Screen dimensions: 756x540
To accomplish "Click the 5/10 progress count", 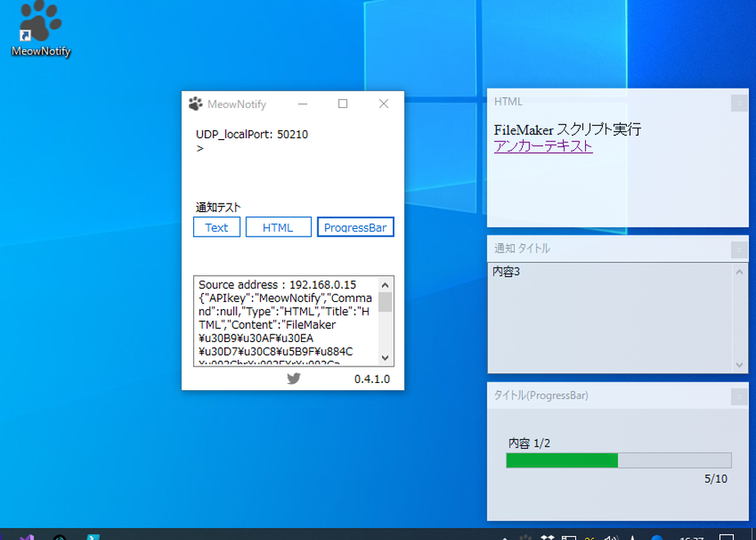I will [x=715, y=479].
